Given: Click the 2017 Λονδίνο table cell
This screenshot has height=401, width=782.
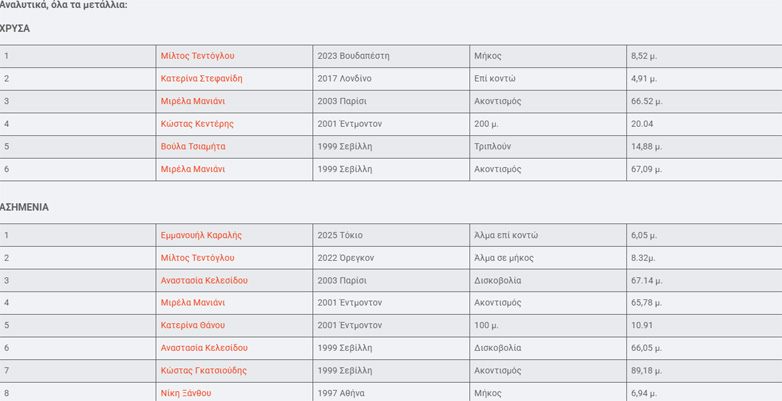Looking at the screenshot, I should [344, 79].
